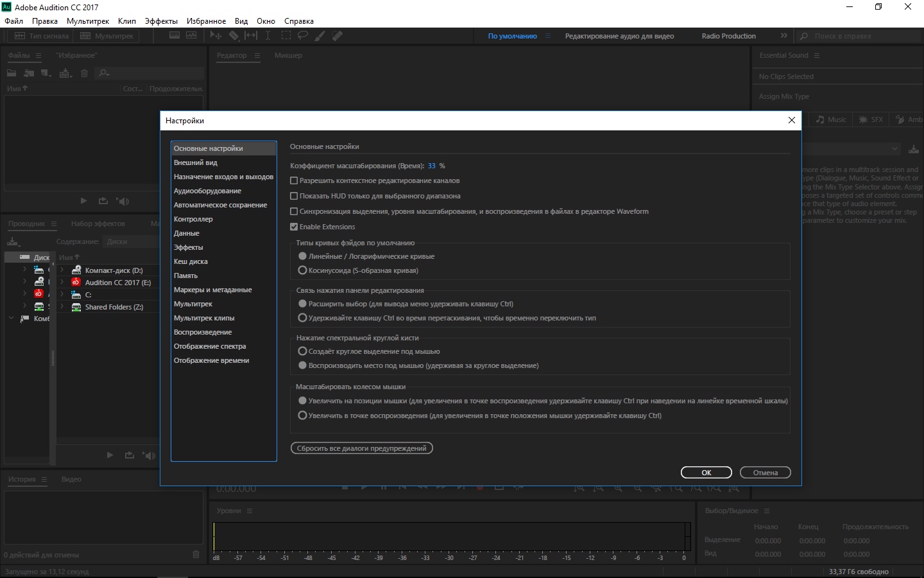Open the workspace overflow chevron menu

point(783,36)
